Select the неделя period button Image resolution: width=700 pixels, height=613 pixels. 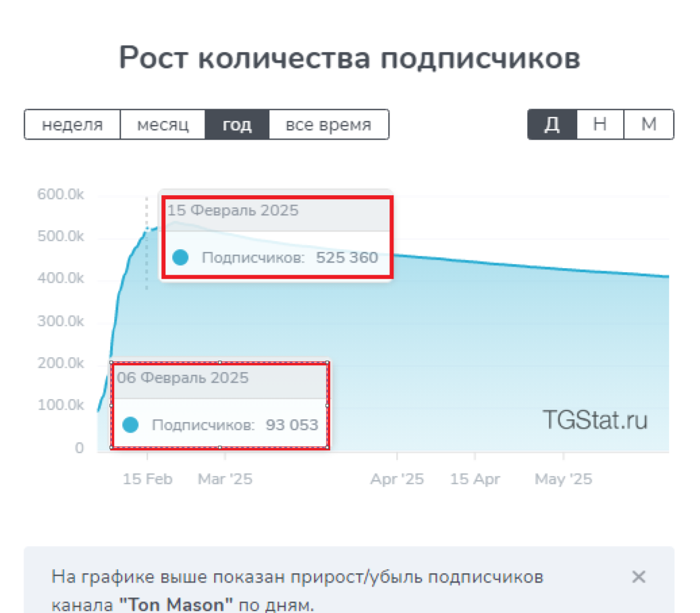click(72, 125)
